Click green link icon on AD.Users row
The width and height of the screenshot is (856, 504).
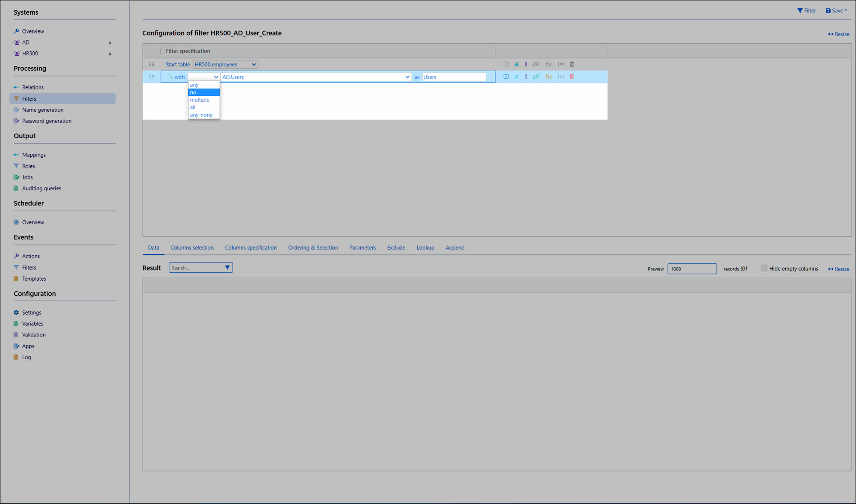coord(536,77)
